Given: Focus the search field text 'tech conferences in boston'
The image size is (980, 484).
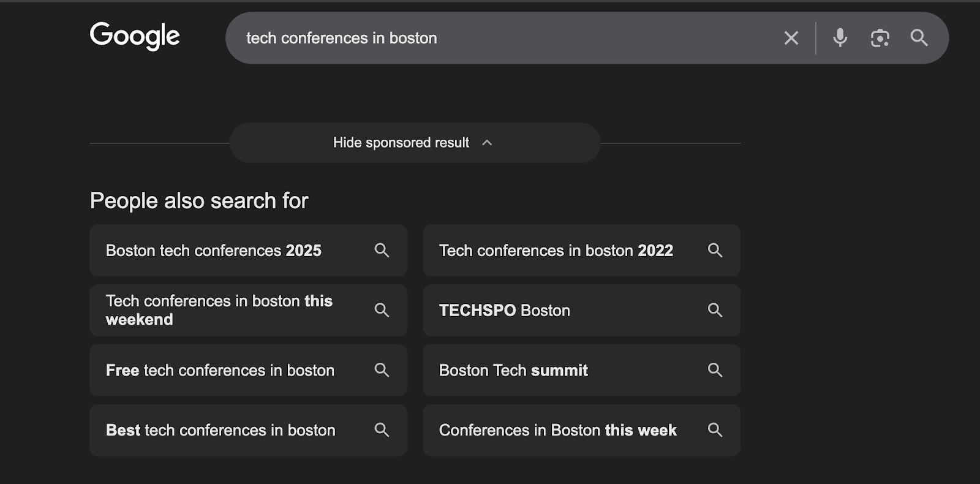Looking at the screenshot, I should (x=342, y=38).
